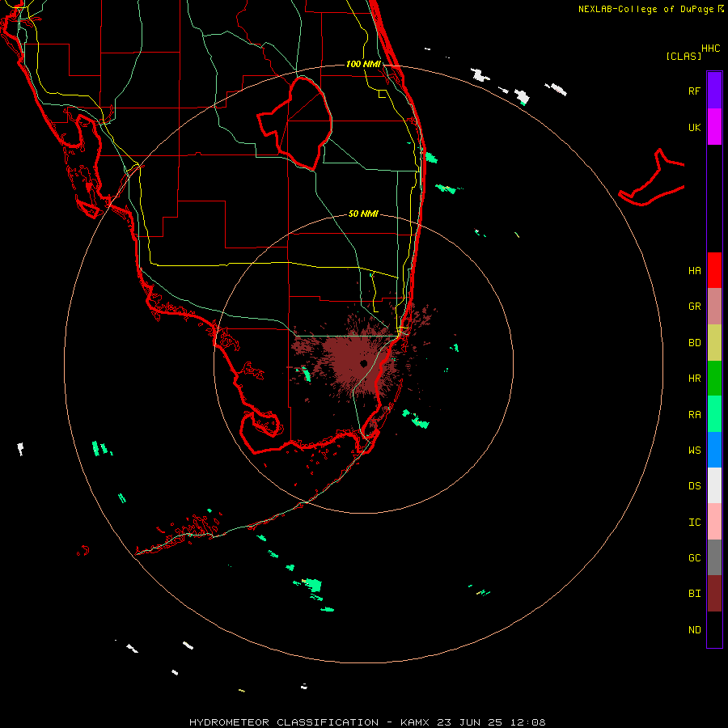Click the 'IC' legend label
Screen dimensions: 728x728
click(x=694, y=523)
